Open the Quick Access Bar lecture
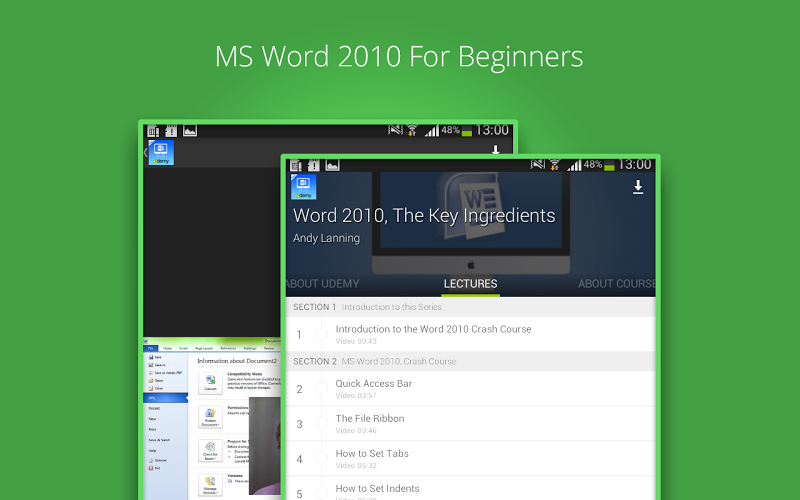The width and height of the screenshot is (800, 500). pyautogui.click(x=470, y=388)
